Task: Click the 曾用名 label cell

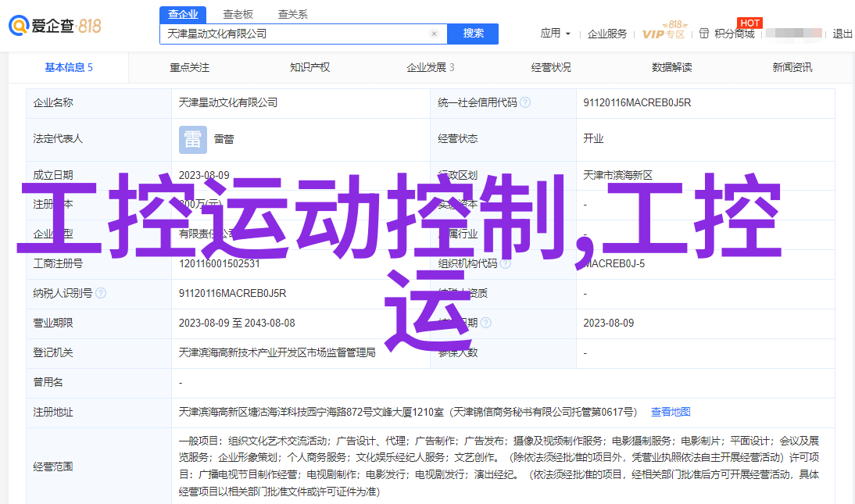Action: pyautogui.click(x=98, y=383)
